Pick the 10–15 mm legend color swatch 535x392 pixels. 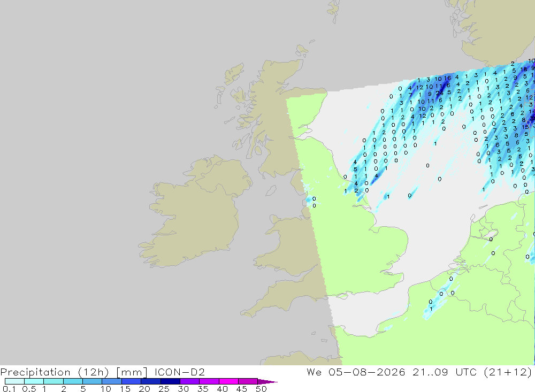tap(112, 381)
